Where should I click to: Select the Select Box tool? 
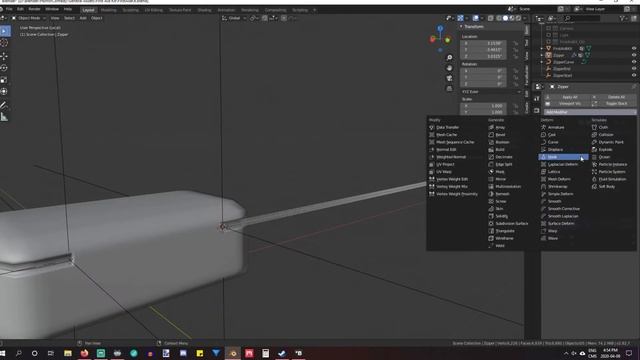pos(4,31)
